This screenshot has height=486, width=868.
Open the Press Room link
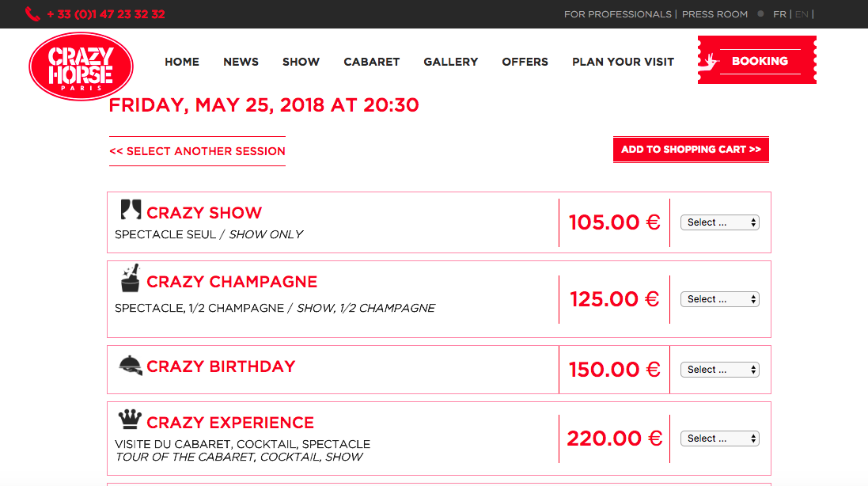[x=714, y=14]
